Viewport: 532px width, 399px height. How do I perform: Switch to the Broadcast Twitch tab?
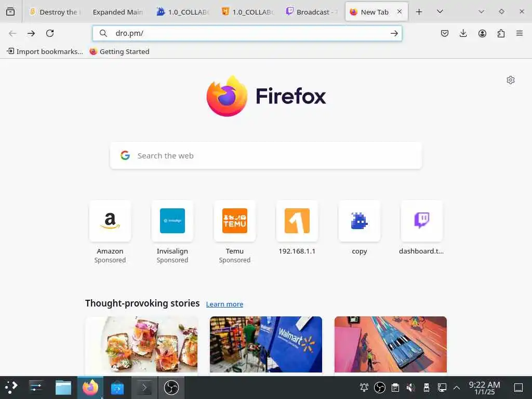coord(312,12)
